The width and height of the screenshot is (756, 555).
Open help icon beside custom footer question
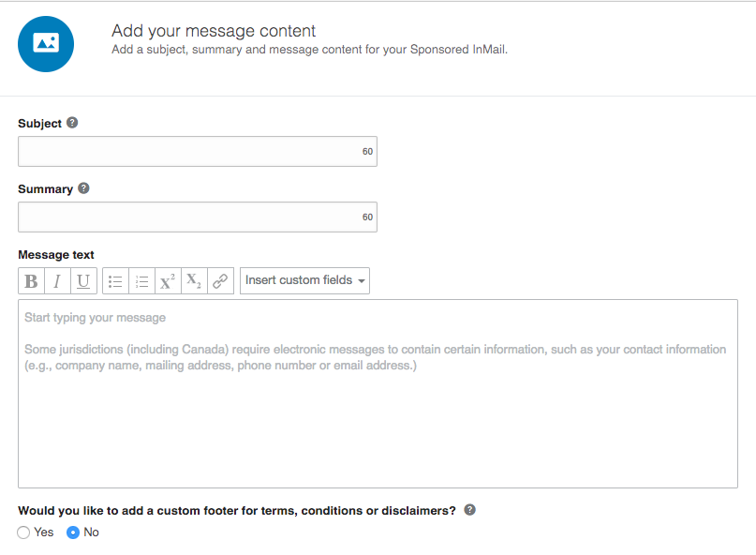(x=470, y=510)
